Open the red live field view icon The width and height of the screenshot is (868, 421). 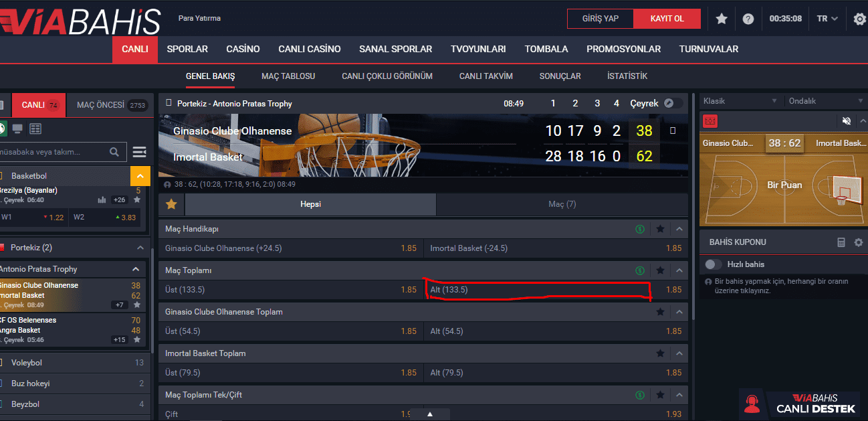710,121
